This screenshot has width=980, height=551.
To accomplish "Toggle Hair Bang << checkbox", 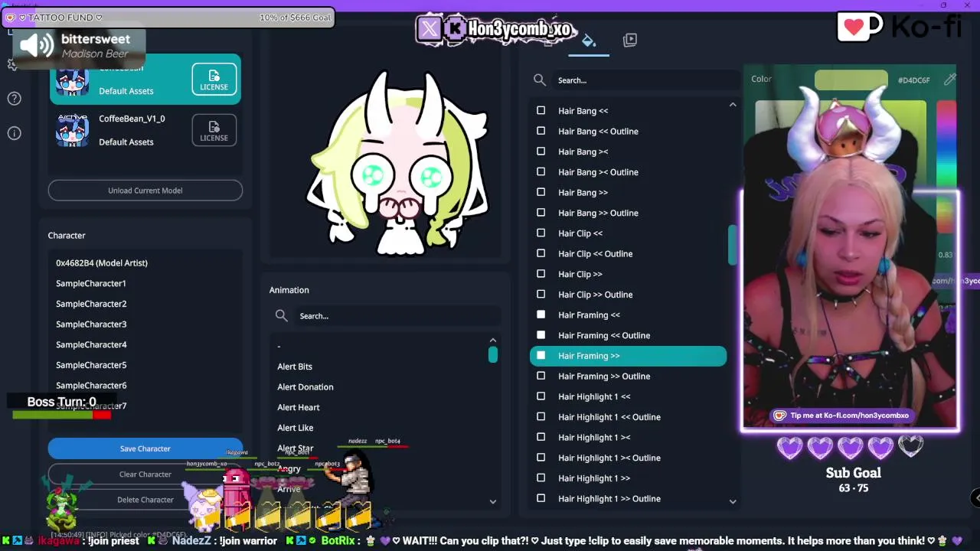I will (x=541, y=111).
